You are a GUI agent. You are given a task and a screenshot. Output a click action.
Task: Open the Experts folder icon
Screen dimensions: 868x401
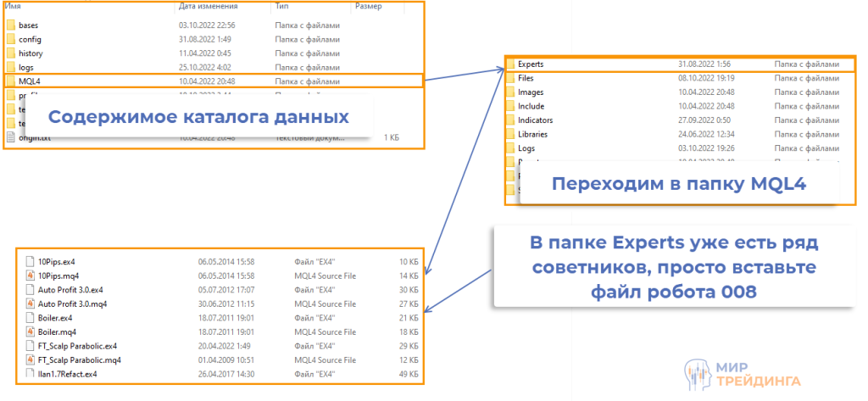click(510, 64)
